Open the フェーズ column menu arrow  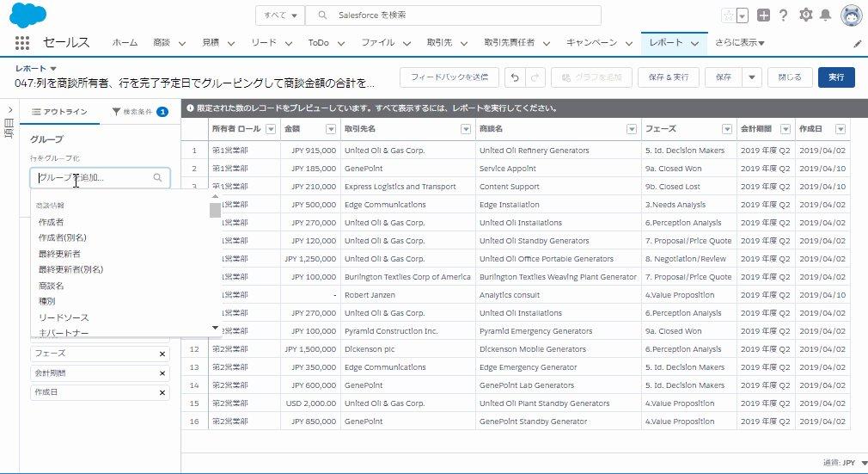[727, 129]
